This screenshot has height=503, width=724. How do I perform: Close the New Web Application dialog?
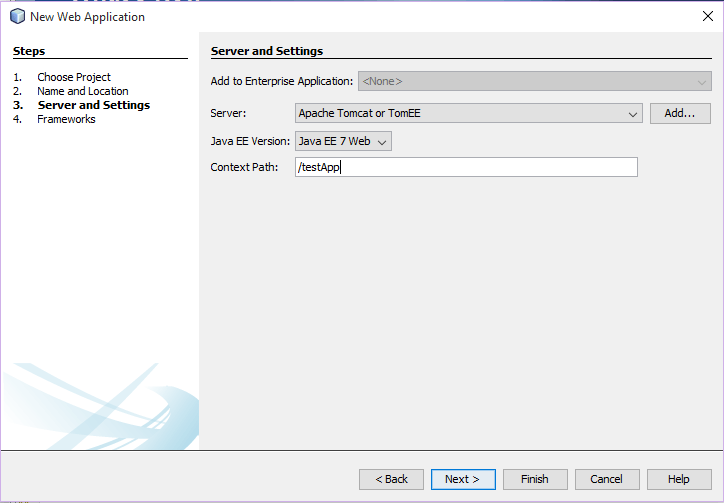[708, 16]
